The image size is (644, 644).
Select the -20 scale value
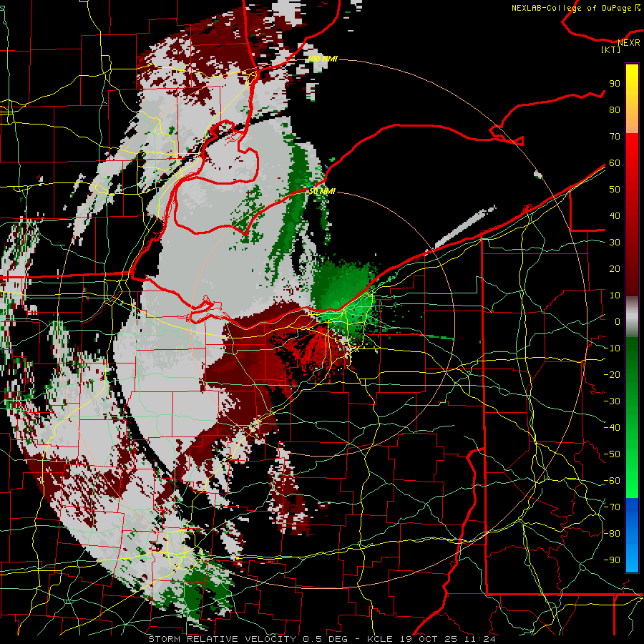click(612, 374)
